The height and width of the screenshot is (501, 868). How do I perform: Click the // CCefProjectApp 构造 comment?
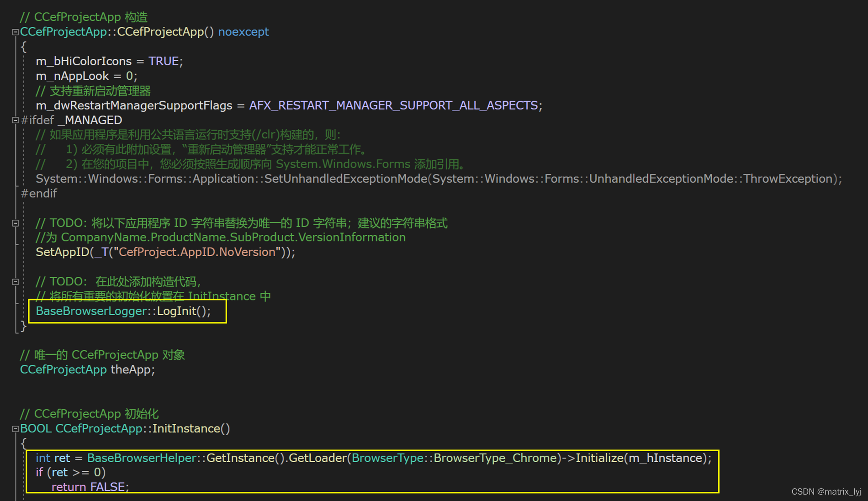[84, 17]
